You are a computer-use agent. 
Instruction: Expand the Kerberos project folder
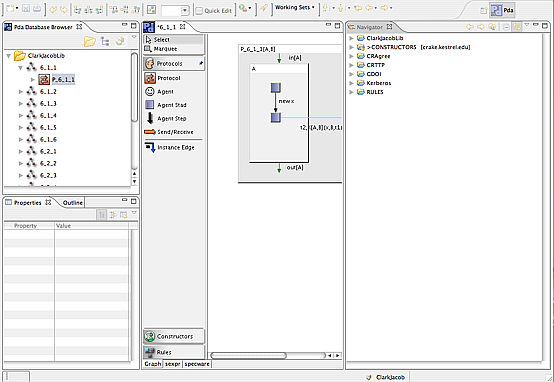(351, 83)
